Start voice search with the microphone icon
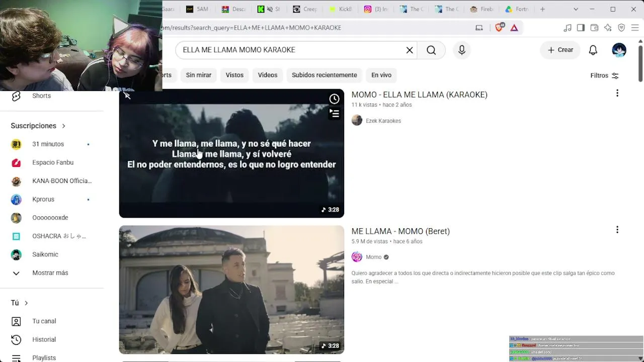 coord(462,50)
